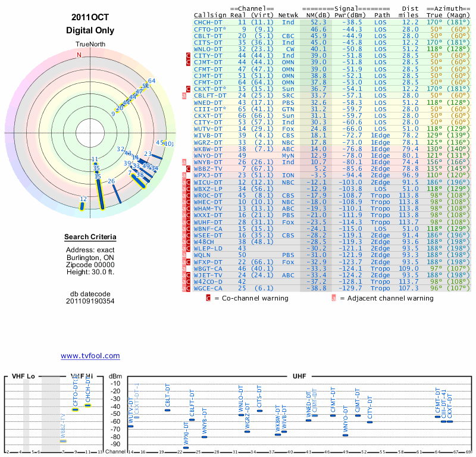Select the CHCH-DT callsign in table
Viewport: 476px width, 457px height.
(208, 22)
